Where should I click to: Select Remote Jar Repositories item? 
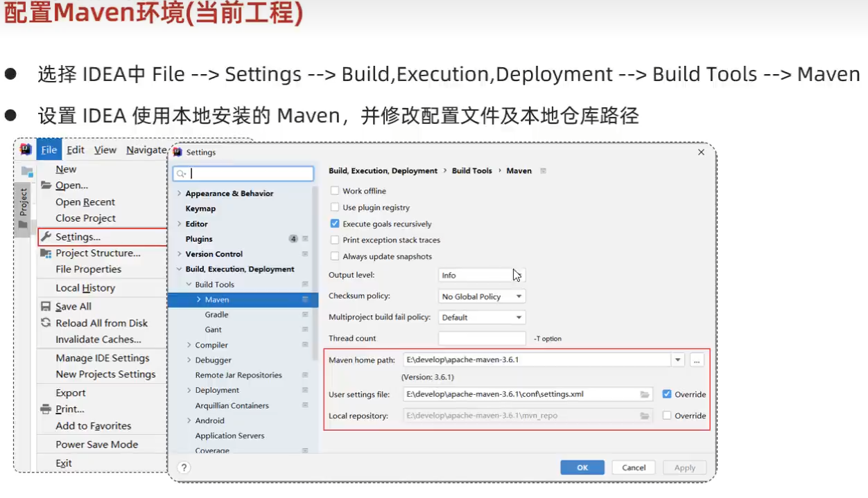238,375
